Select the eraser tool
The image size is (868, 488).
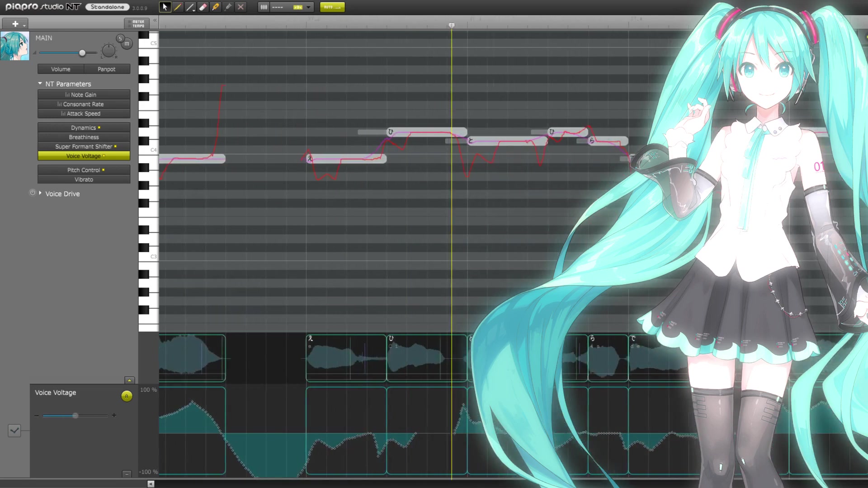click(x=203, y=7)
